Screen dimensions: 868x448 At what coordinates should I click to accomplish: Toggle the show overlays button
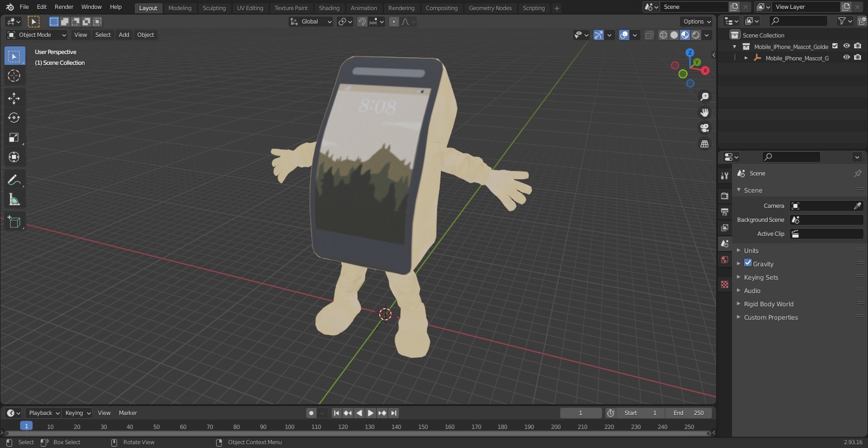[x=624, y=35]
